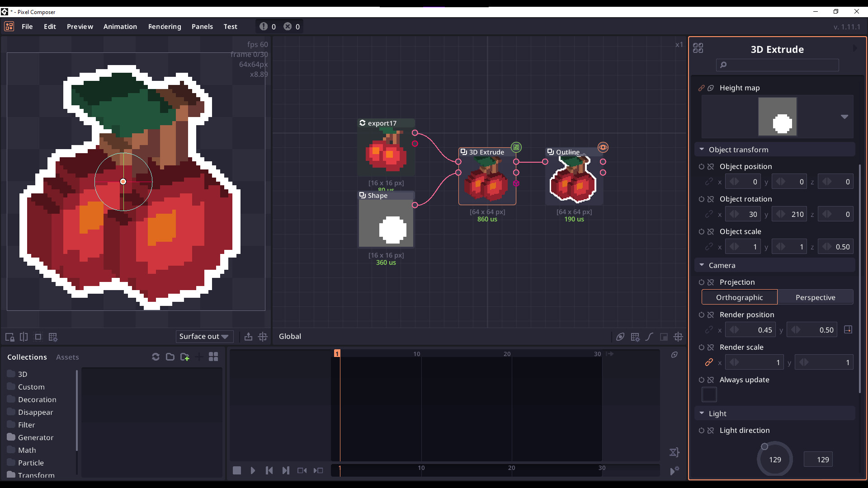
Task: Select Perspective projection
Action: 815,297
